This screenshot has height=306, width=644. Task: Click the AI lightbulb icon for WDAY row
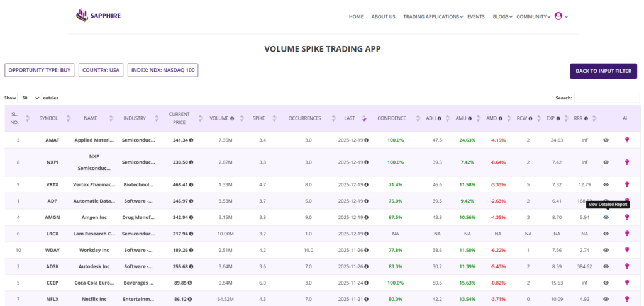point(626,249)
